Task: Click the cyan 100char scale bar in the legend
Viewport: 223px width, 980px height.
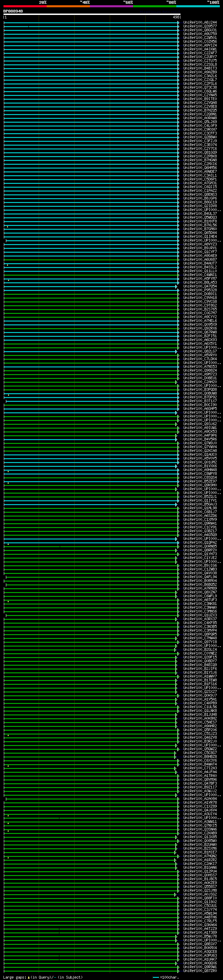Action: coord(155,977)
